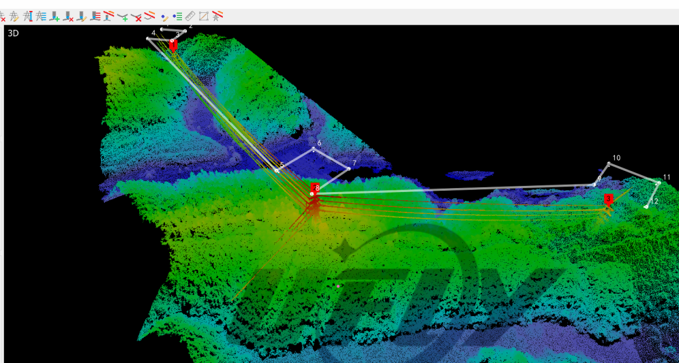Activate the ruler measurement tool

tap(190, 16)
